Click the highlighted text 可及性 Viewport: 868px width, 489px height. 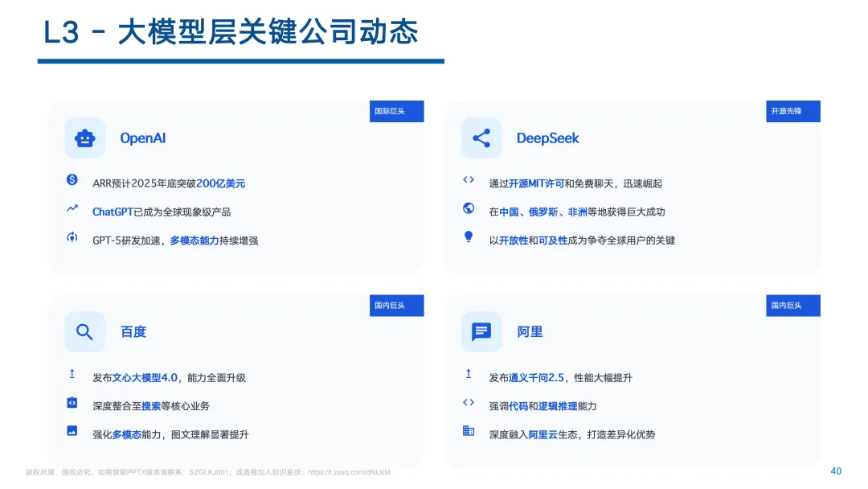point(553,240)
